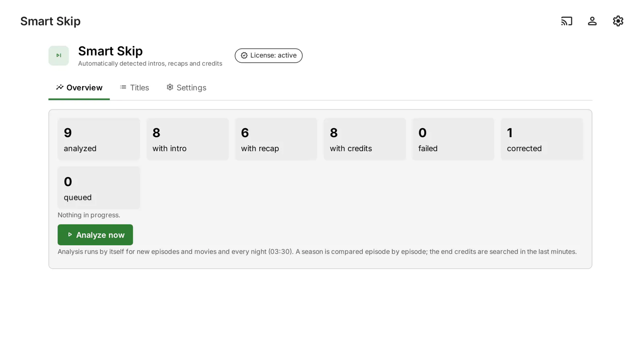Select the 0 queued stat card
644x362 pixels.
(x=99, y=188)
